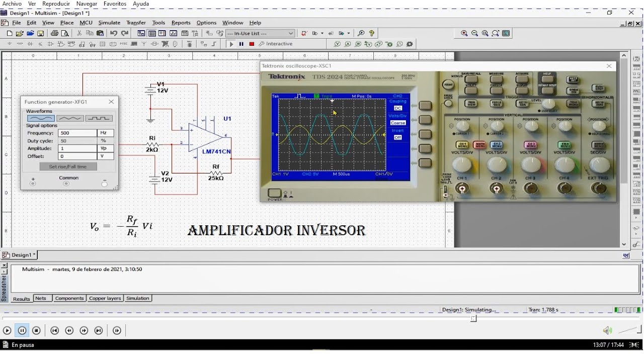Click the media player play button

[7, 330]
